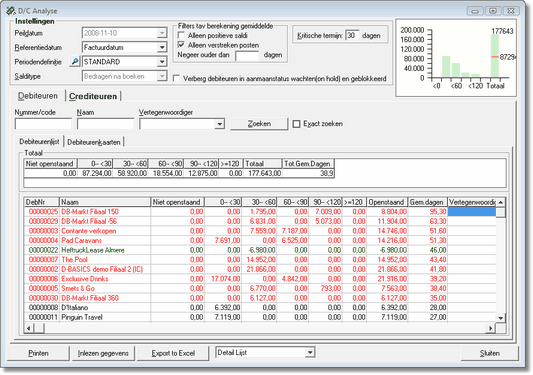
Task: Open the Debiteurenkaarten tab
Action: (x=94, y=142)
